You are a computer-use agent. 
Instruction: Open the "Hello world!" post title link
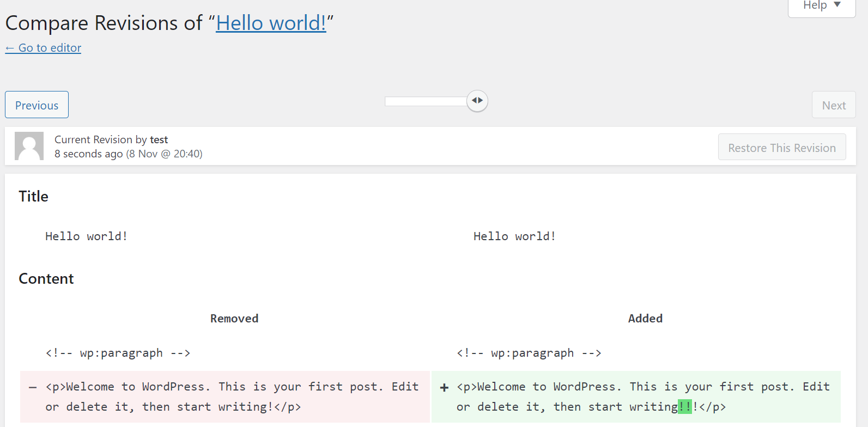tap(271, 23)
